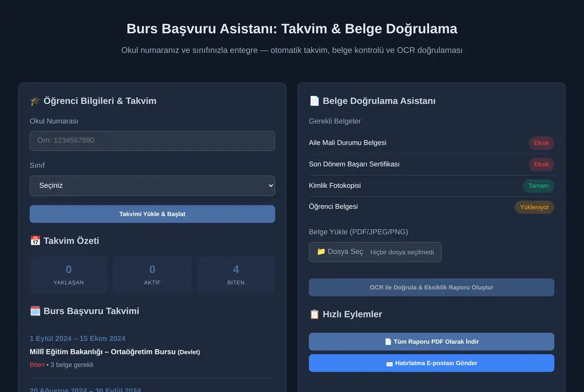Click the 'Belge Yükle (PDF/JPEG/PNG)' label
The height and width of the screenshot is (392, 584).
pyautogui.click(x=359, y=232)
